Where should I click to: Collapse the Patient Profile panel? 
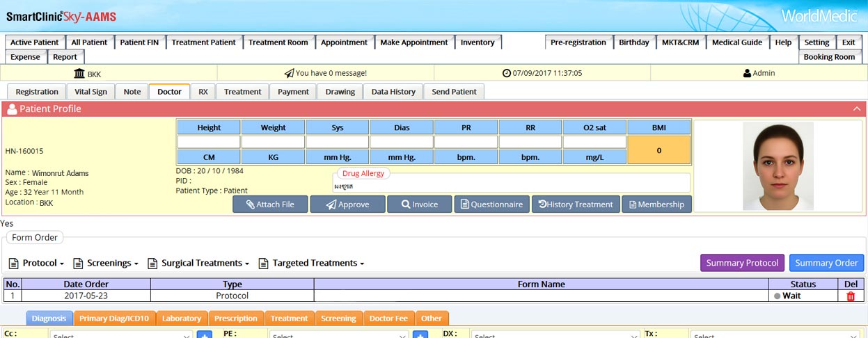856,109
